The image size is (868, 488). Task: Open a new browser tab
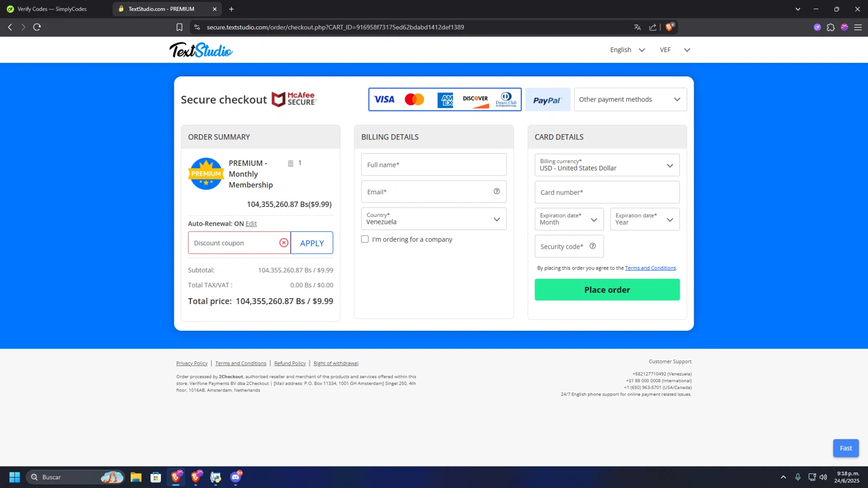pyautogui.click(x=231, y=9)
